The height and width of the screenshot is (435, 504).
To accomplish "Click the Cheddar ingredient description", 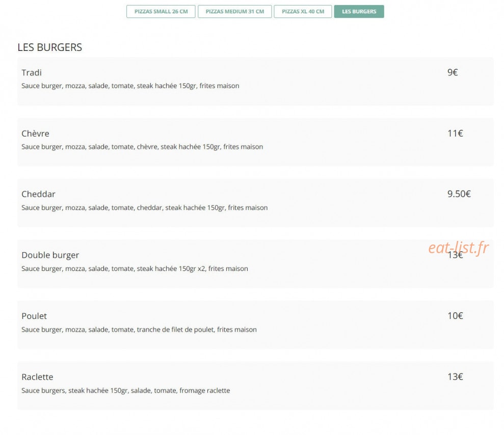I will 145,207.
